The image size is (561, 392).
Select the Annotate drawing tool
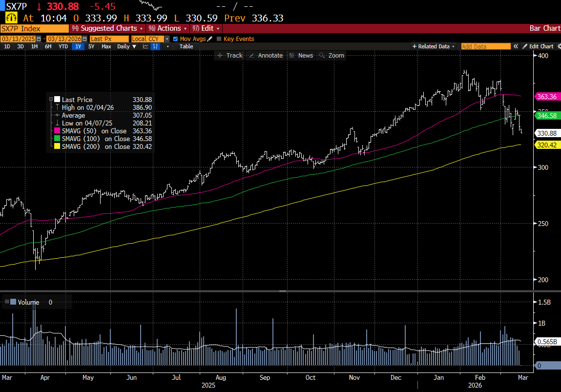pyautogui.click(x=266, y=56)
